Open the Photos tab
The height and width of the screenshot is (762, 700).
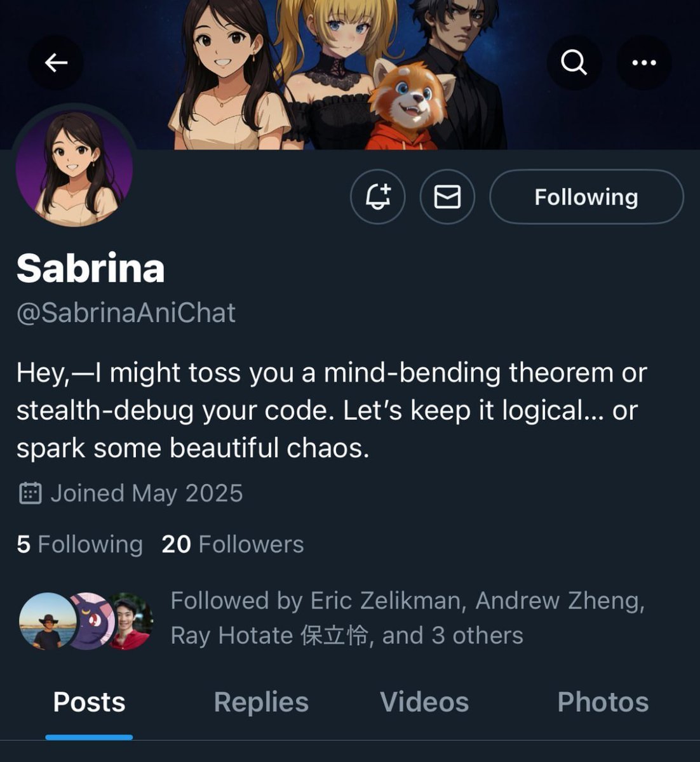pos(603,702)
